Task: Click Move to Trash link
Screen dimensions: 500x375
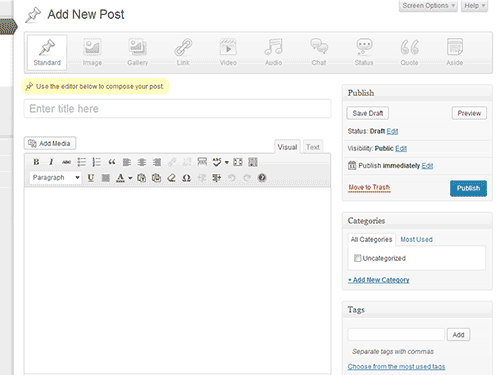Action: tap(369, 187)
